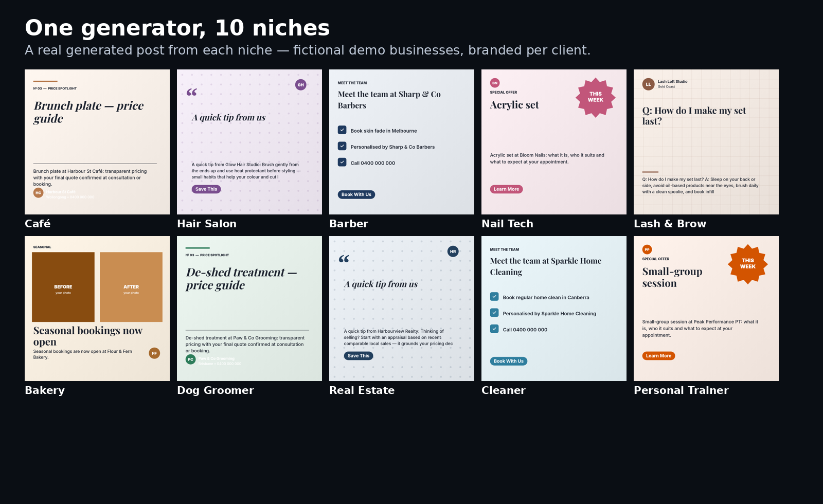823x504 pixels.
Task: Click Book With Us on Barber card
Action: pyautogui.click(x=356, y=194)
